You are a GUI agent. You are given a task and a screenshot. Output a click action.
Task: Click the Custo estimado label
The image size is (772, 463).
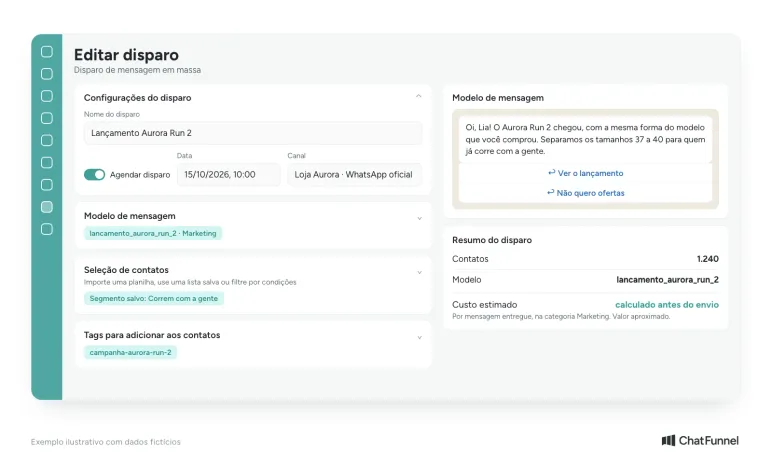[x=484, y=304]
